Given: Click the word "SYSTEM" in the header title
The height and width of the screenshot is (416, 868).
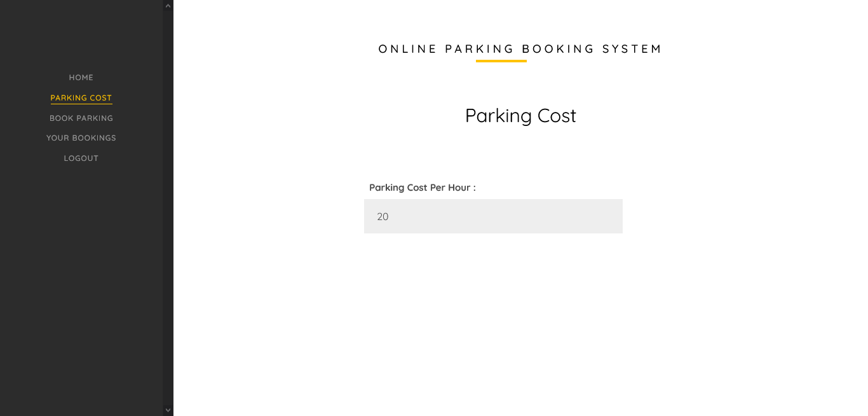Looking at the screenshot, I should (632, 49).
